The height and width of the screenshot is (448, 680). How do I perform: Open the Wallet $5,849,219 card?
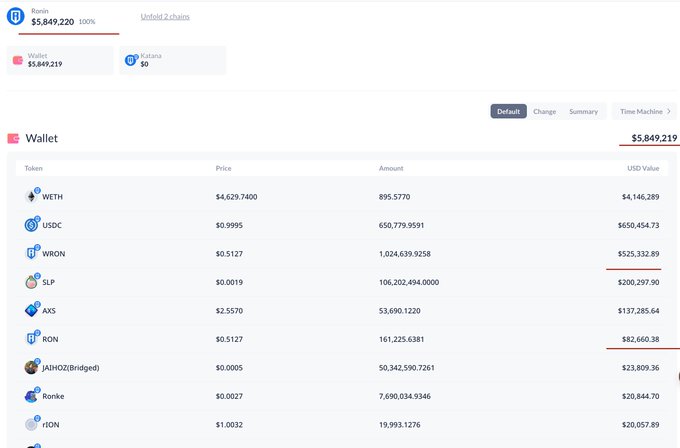click(x=60, y=60)
